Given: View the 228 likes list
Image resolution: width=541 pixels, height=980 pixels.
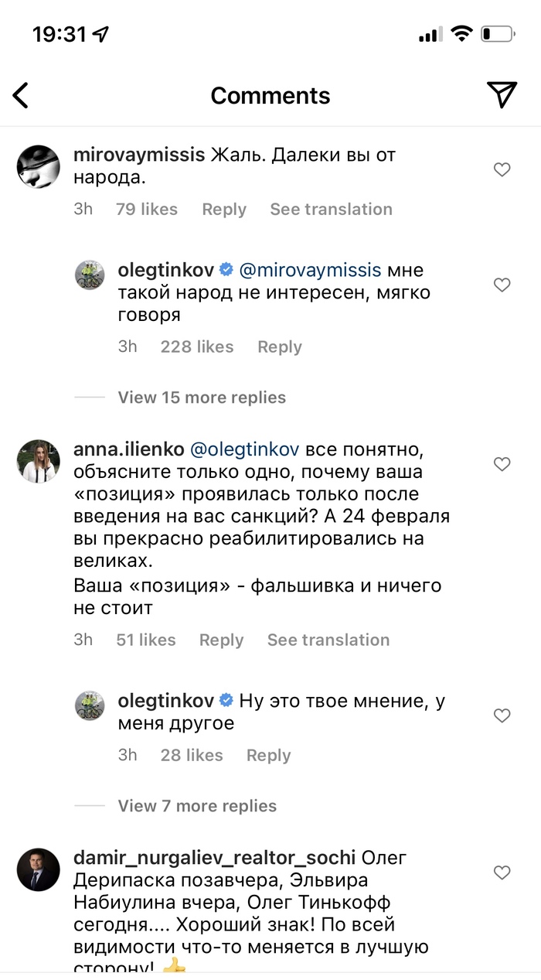Looking at the screenshot, I should tap(197, 347).
